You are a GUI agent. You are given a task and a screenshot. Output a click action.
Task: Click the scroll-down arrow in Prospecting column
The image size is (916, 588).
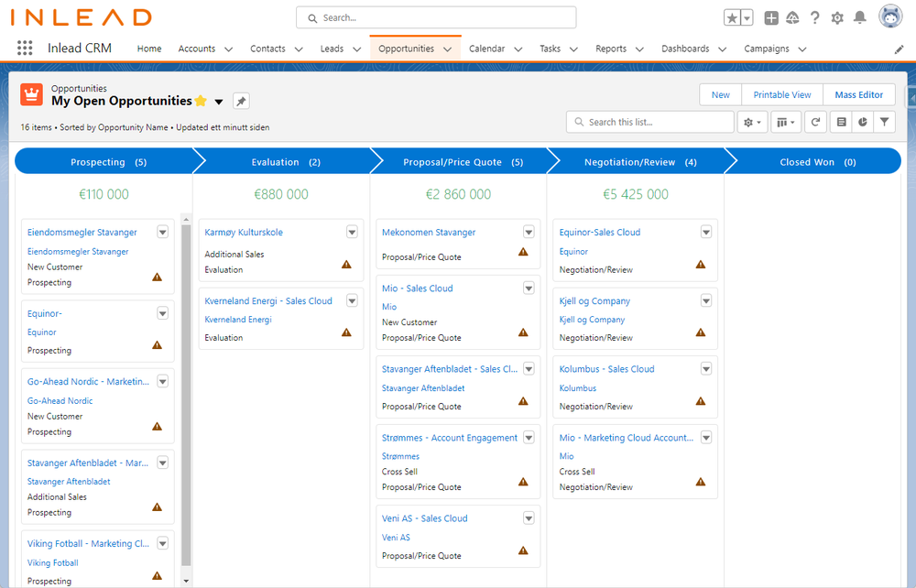186,581
